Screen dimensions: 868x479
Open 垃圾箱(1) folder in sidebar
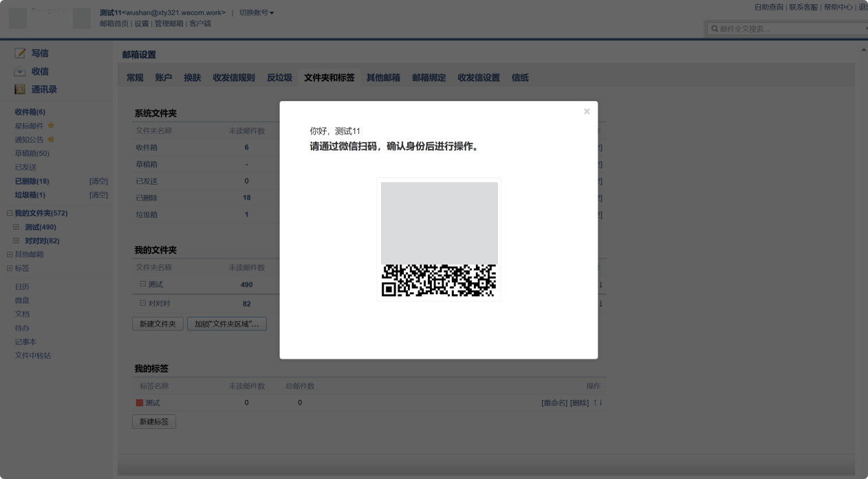point(30,195)
